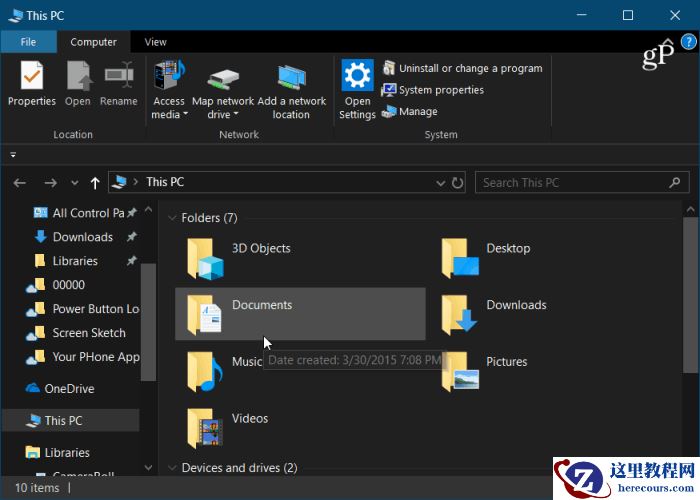
Task: Open the recent locations dropdown arrow
Action: (x=75, y=183)
